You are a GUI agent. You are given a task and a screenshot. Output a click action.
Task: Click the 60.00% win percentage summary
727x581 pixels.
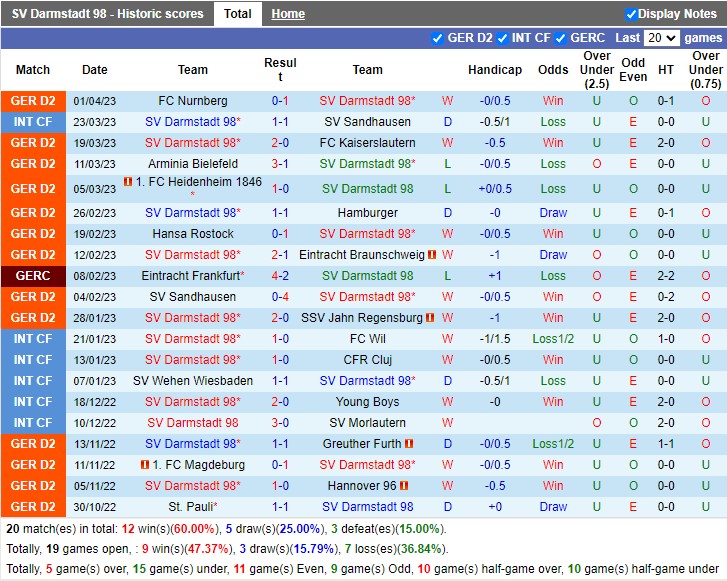pos(193,529)
